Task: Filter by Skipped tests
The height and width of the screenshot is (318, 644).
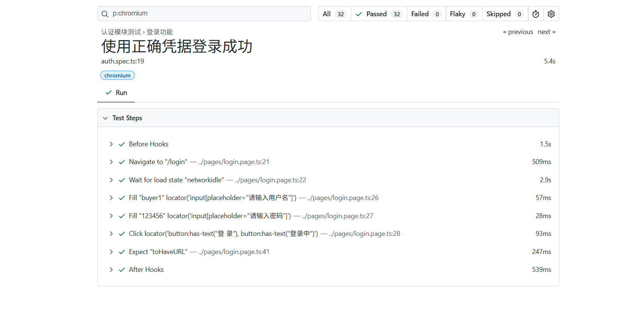Action: [x=505, y=14]
